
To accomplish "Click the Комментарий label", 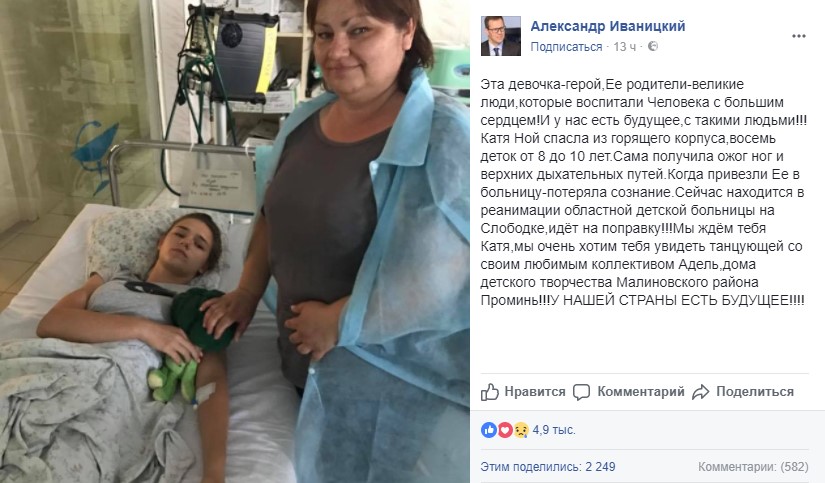I will point(641,391).
